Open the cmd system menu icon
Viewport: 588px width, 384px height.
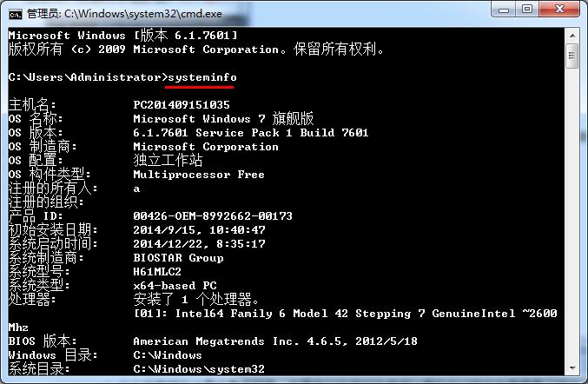click(x=16, y=14)
